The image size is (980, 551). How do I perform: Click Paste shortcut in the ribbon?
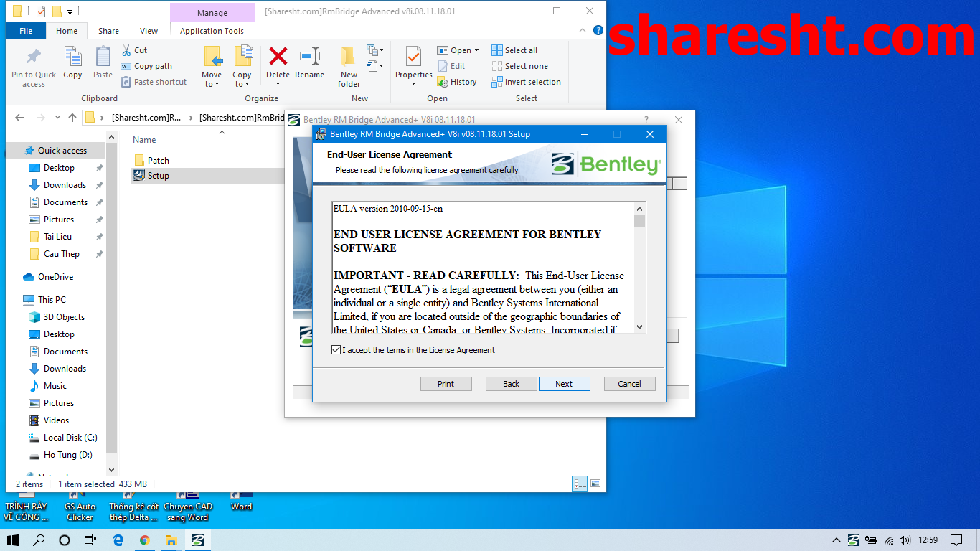click(x=154, y=82)
